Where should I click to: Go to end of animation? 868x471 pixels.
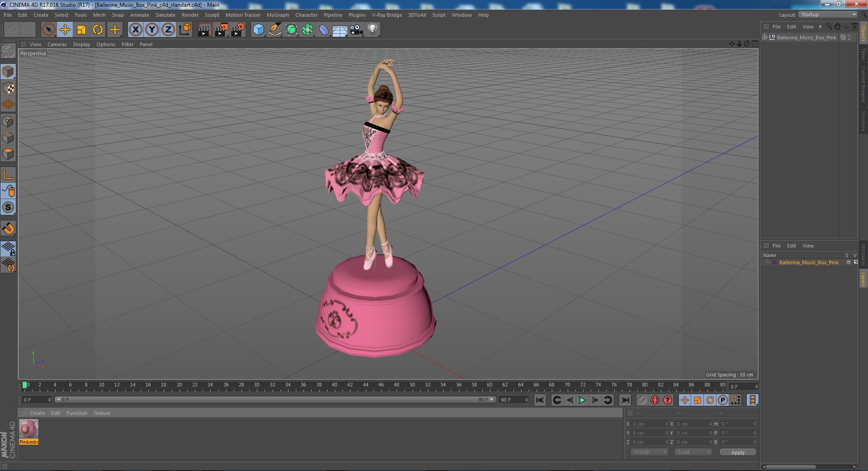pos(625,400)
